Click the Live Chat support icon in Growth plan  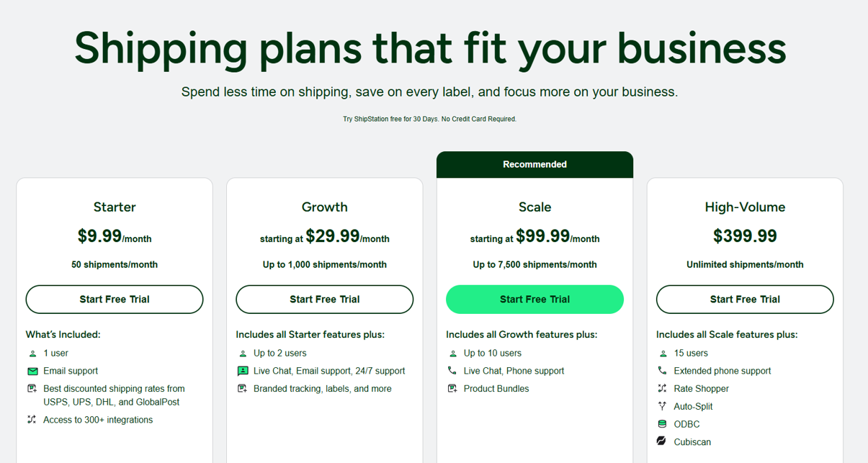click(x=243, y=371)
